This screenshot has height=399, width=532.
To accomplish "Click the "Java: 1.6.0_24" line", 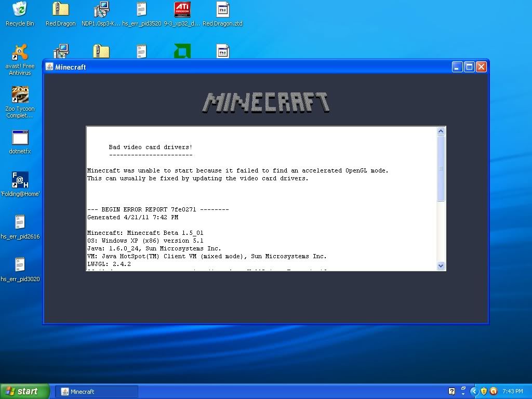I will coord(154,248).
